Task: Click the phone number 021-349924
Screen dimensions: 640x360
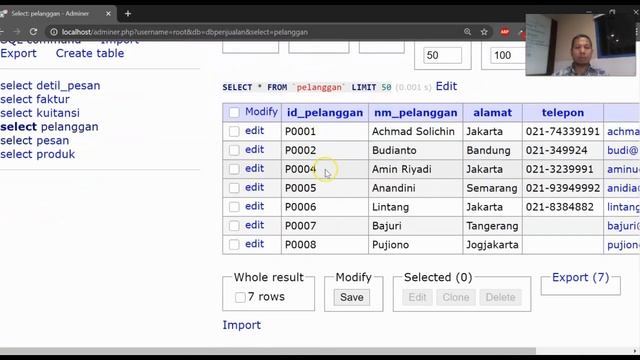Action: coord(556,151)
